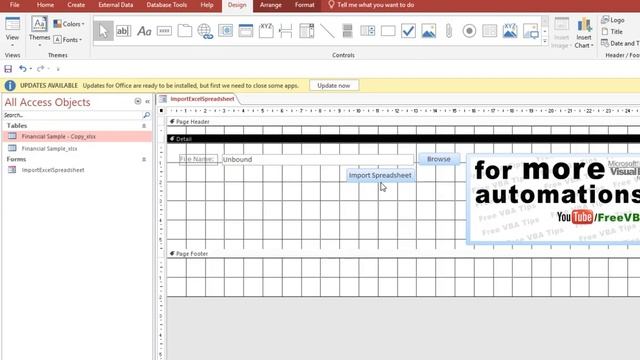Collapse the navigation pane shutter bar

point(147,102)
